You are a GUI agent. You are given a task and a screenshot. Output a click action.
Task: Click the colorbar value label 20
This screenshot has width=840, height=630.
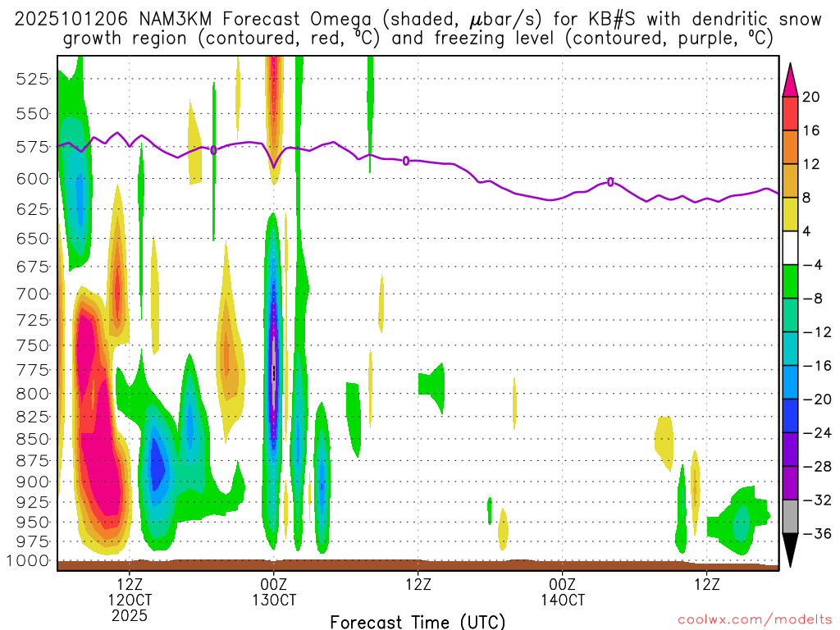tap(811, 97)
